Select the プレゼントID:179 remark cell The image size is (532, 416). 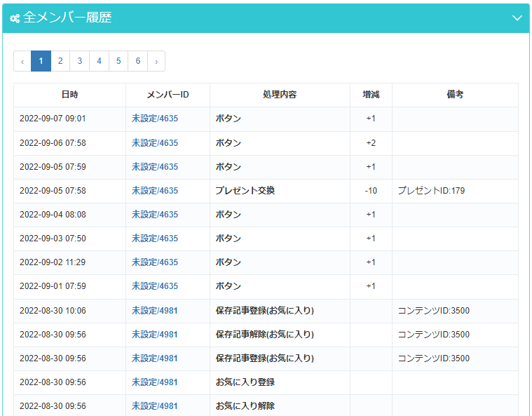(431, 190)
